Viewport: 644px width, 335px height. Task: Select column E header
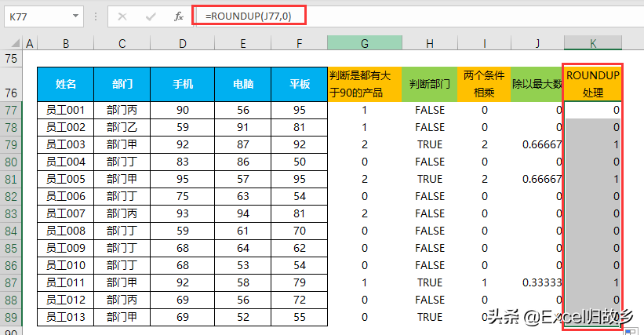(242, 43)
